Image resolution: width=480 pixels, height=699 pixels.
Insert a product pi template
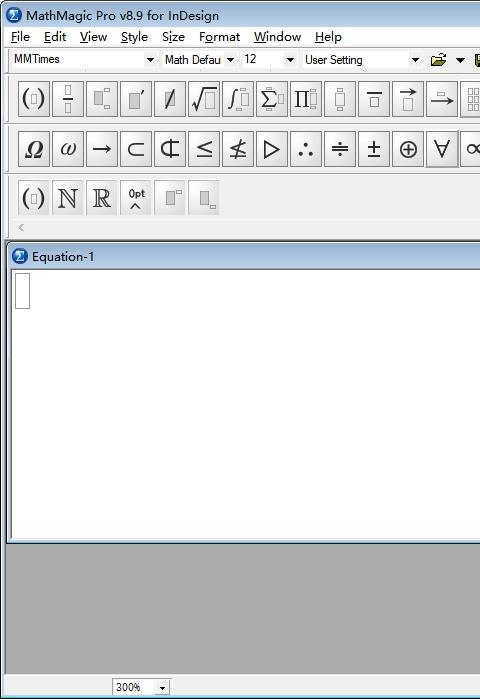pos(306,99)
